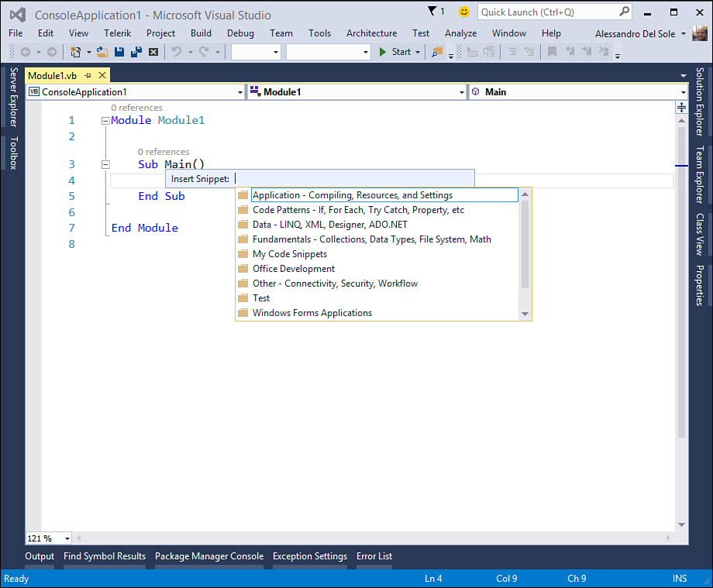Open the Main member dropdown

pos(682,92)
